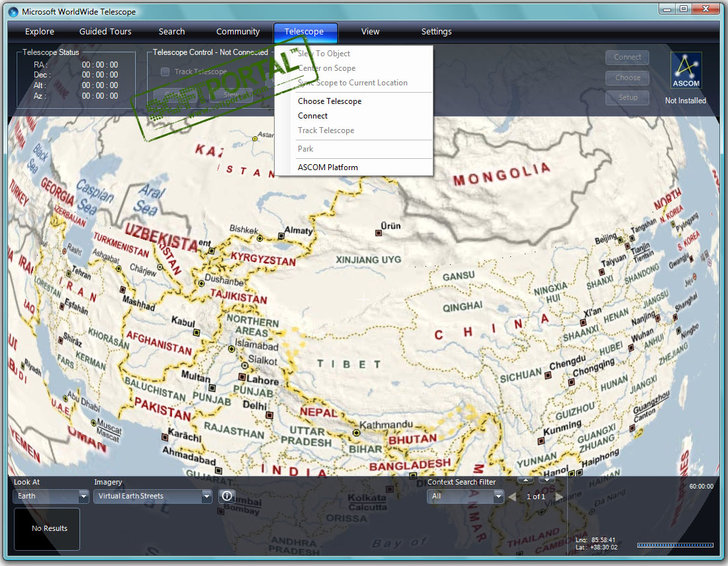Go to next context results page
Viewport: 728px width, 566px height.
[559, 496]
